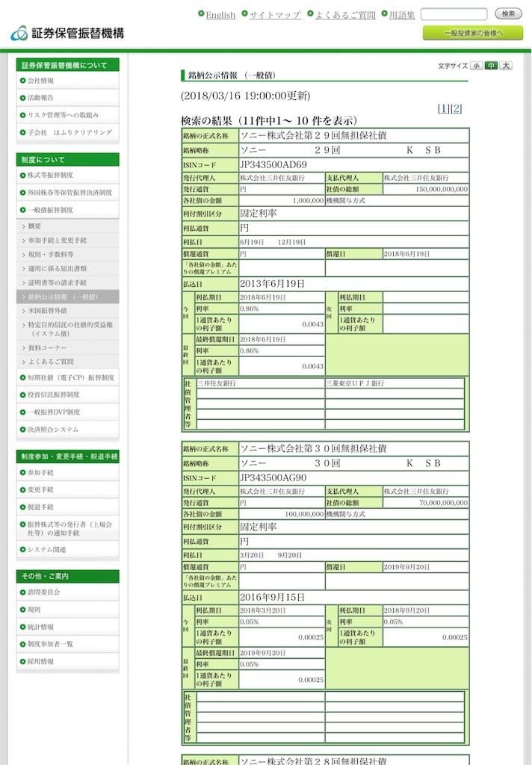The height and width of the screenshot is (765, 532).
Task: Open 統計情報 sidebar item
Action: 67,627
